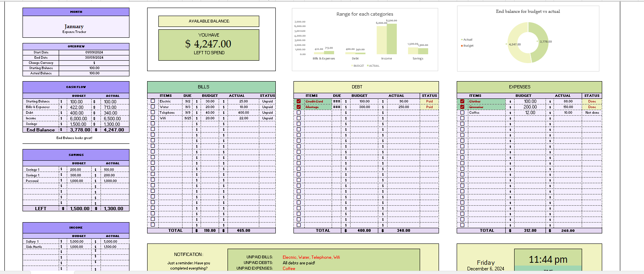Screen dimensions: 644x274
Task: Select the EXPENSES table header
Action: pyautogui.click(x=529, y=87)
